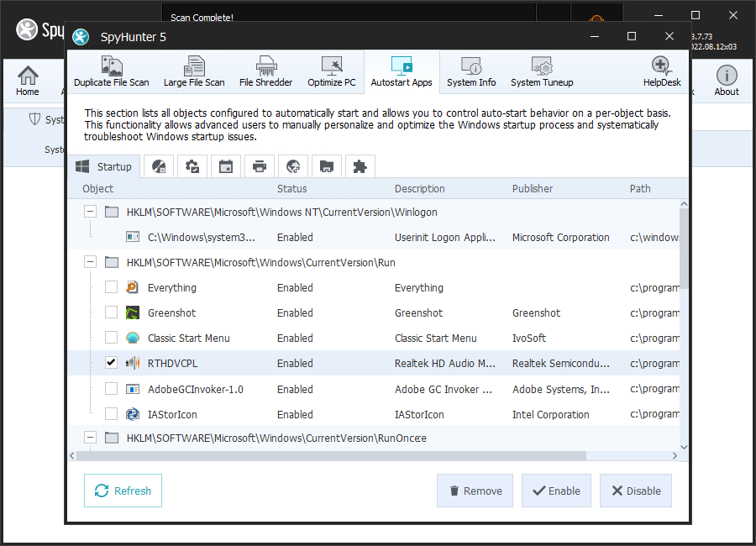The width and height of the screenshot is (756, 546).
Task: Switch to the puzzle-piece plugins tab
Action: tap(360, 166)
